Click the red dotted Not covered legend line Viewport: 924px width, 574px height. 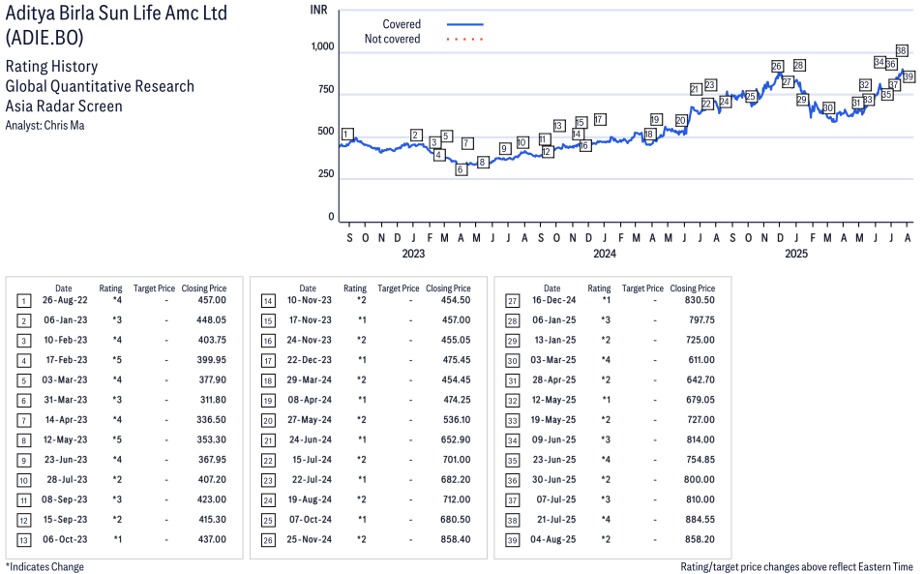point(465,40)
